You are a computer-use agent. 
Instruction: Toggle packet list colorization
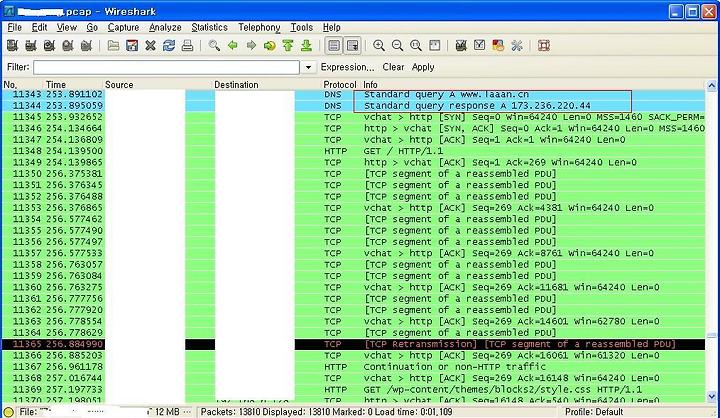pos(334,45)
